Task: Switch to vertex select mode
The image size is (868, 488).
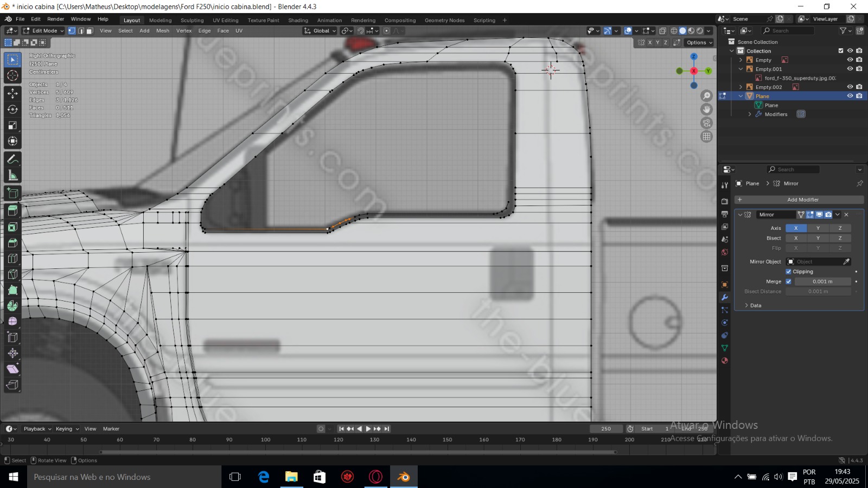Action: tap(72, 31)
